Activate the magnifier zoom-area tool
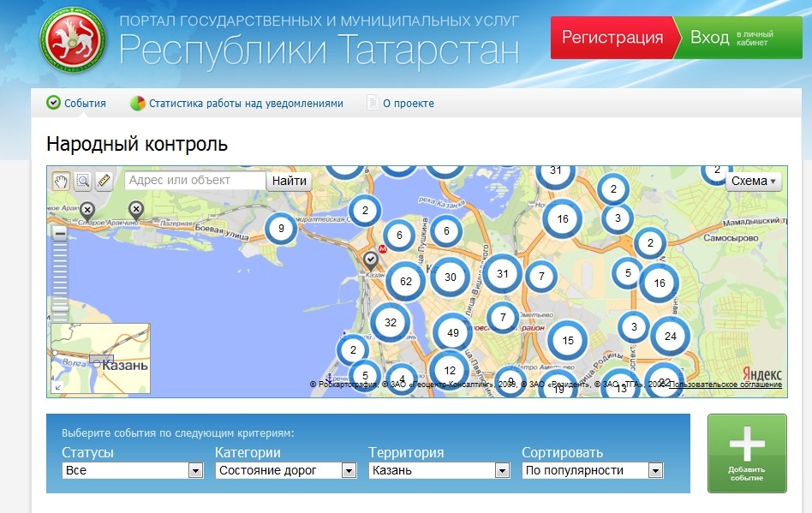Screen dimensions: 812x513 [82, 181]
